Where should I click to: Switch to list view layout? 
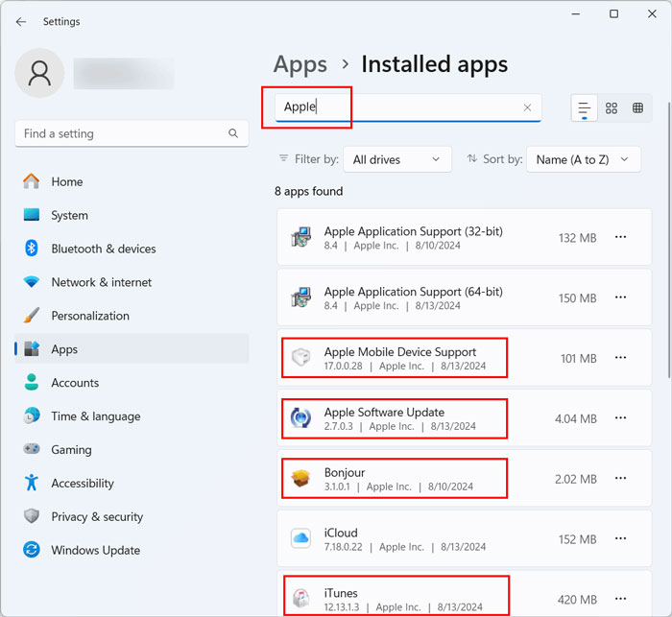click(584, 108)
